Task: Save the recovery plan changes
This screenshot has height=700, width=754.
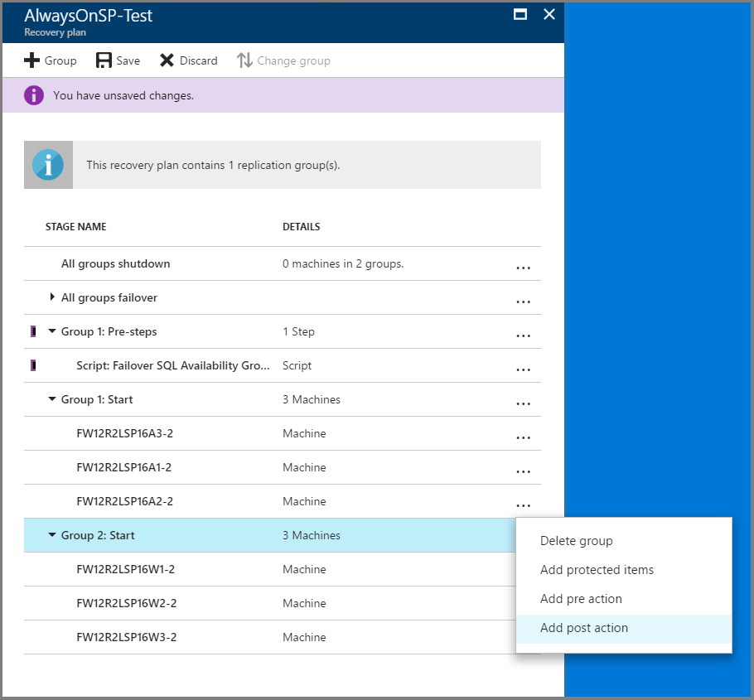Action: click(118, 60)
